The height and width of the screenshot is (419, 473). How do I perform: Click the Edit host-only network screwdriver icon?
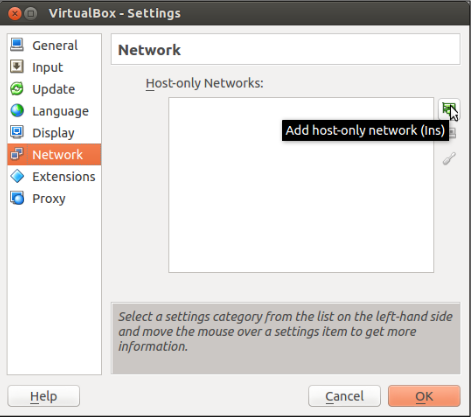pos(449,158)
